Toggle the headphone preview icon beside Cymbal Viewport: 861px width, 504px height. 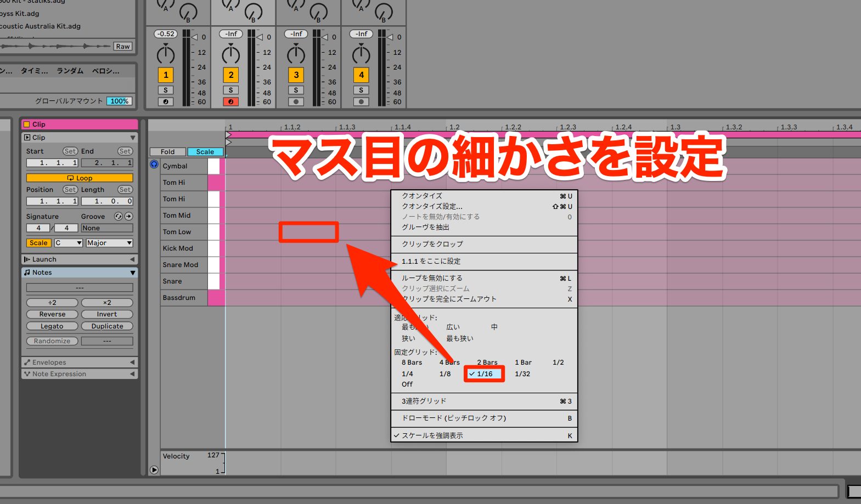point(154,165)
